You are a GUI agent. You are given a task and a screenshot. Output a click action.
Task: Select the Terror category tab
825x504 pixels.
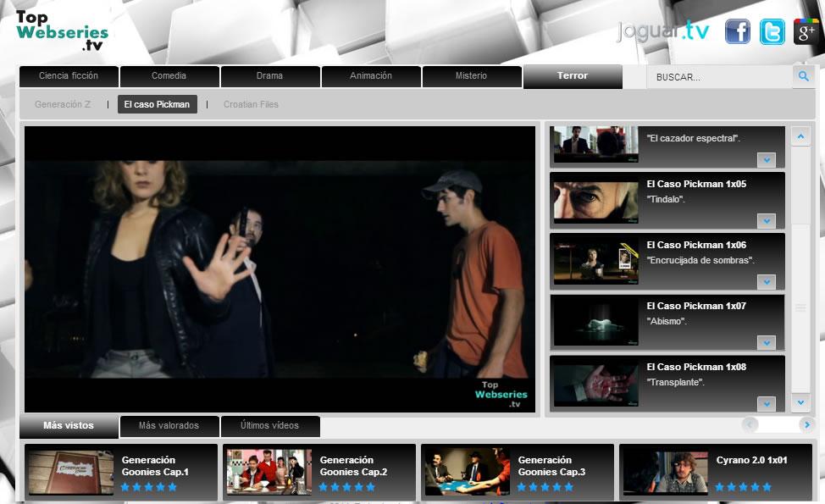coord(573,76)
